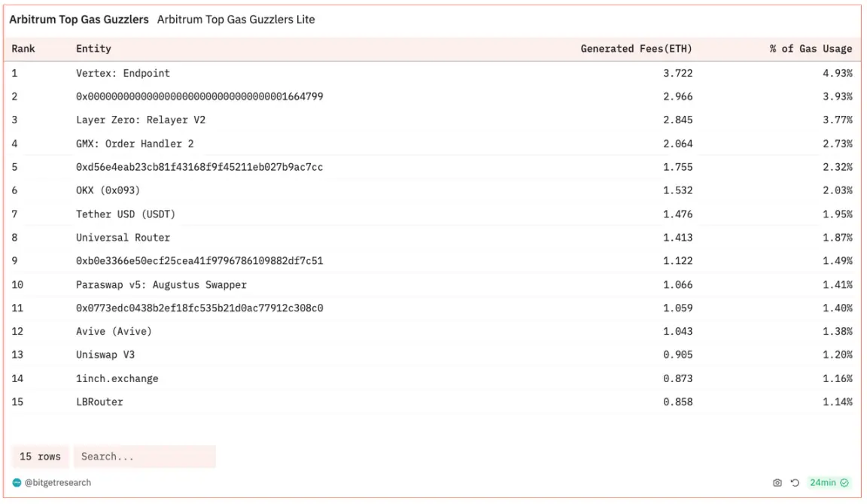Click the 0.905 generated fees value
Viewport: 867px width, 504px height.
click(678, 355)
